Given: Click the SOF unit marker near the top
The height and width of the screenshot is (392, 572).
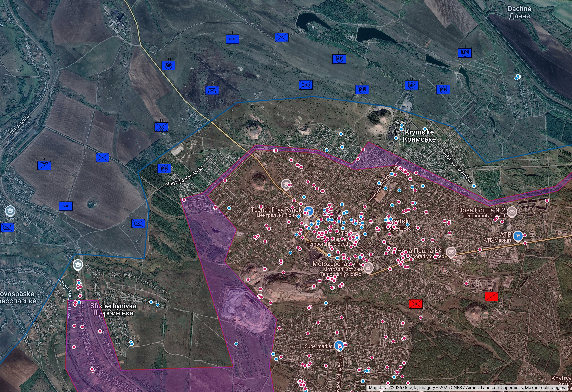Looking at the screenshot, I should (232, 39).
